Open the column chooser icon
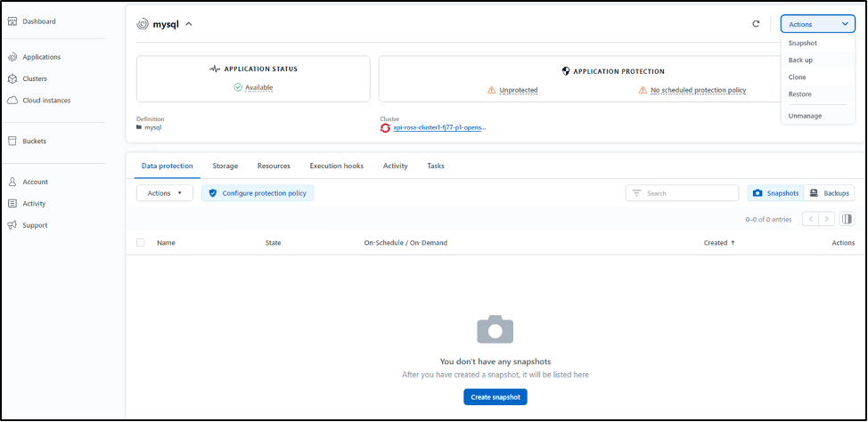 click(847, 219)
